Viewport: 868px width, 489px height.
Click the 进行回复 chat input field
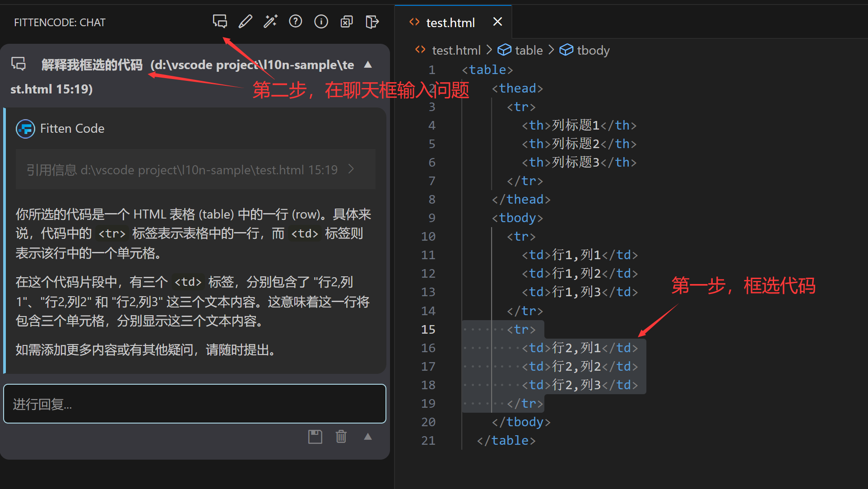click(194, 404)
